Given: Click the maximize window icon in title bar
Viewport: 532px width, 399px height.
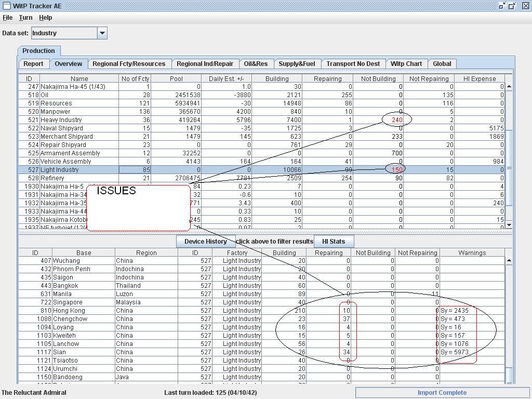Looking at the screenshot, I should pos(512,5).
